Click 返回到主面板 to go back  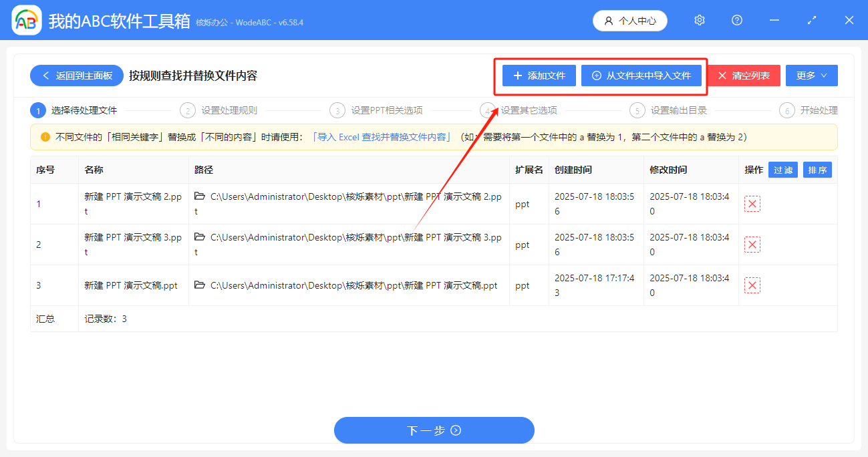(x=76, y=75)
